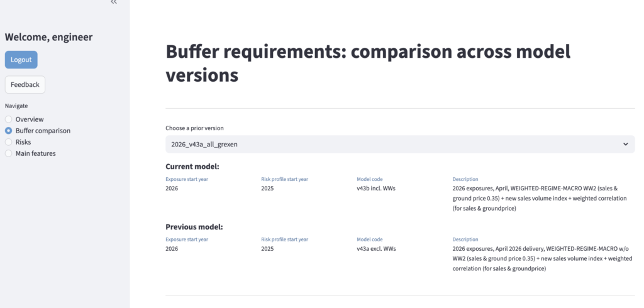Click the Main features label text
Viewport: 644px width, 308px height.
(35, 153)
